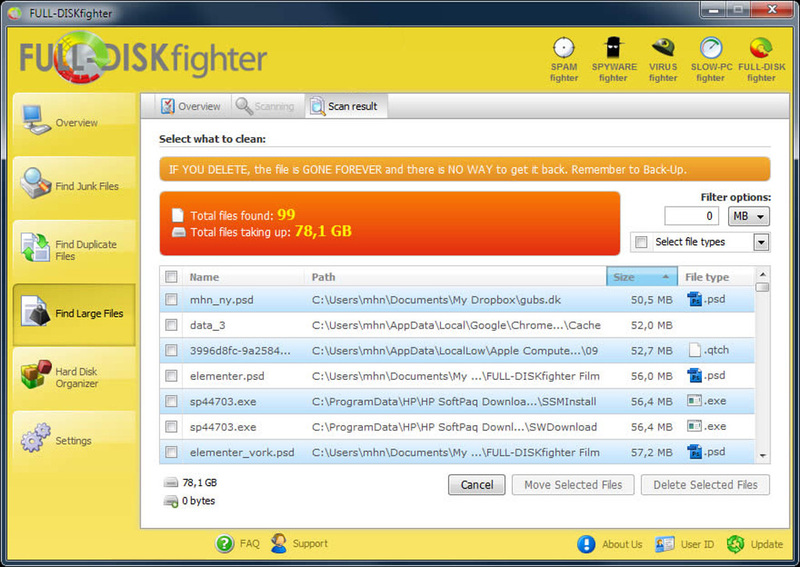Viewport: 800px width, 567px height.
Task: Open the MB size unit dropdown
Action: 748,216
